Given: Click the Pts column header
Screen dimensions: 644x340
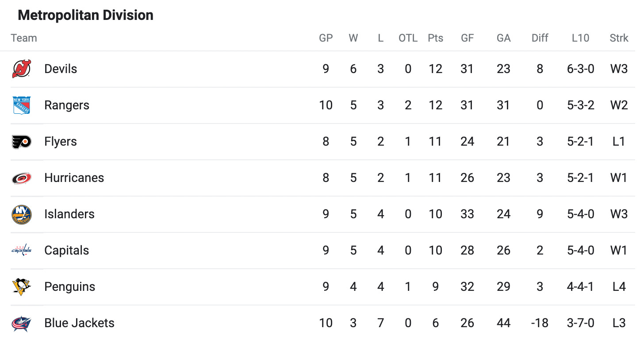Looking at the screenshot, I should [x=435, y=38].
